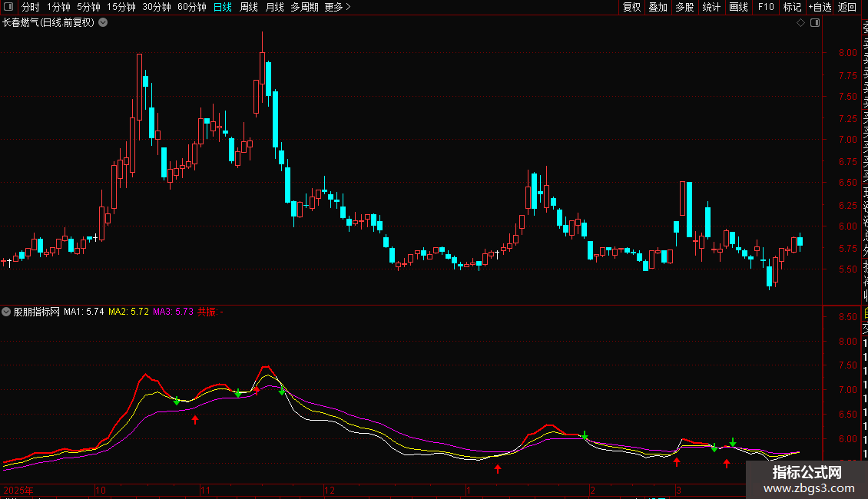Select the 60分钟 period

click(192, 7)
